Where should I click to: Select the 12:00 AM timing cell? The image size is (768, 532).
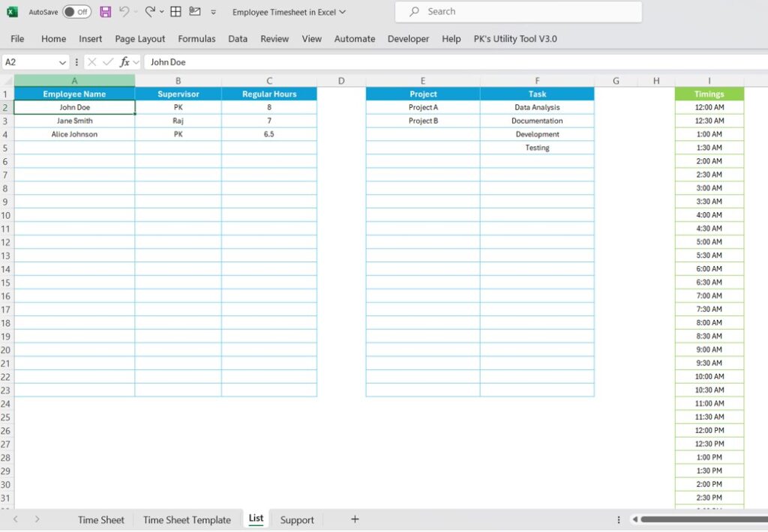[x=709, y=107]
